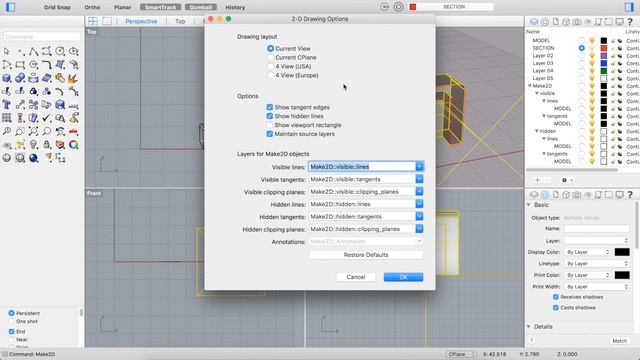Uncheck Show tangent edges
This screenshot has width=640, height=360.
point(269,107)
